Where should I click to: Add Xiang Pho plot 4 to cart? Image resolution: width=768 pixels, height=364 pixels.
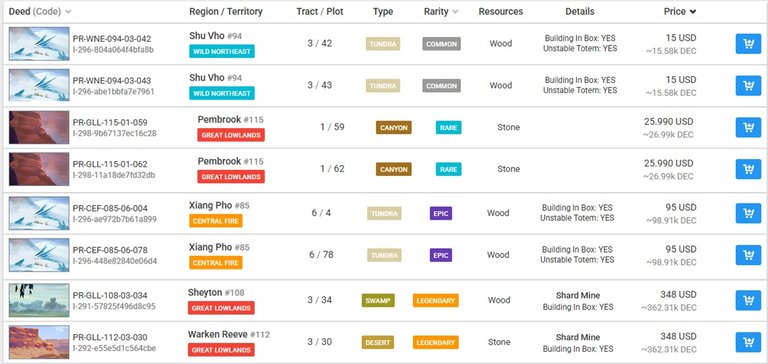coord(748,213)
